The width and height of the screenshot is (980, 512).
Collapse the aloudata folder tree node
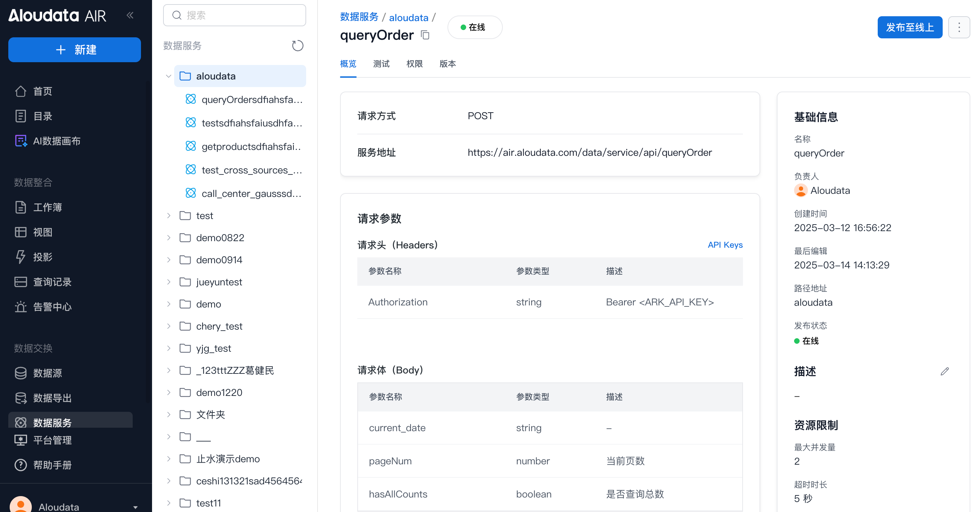click(x=169, y=76)
